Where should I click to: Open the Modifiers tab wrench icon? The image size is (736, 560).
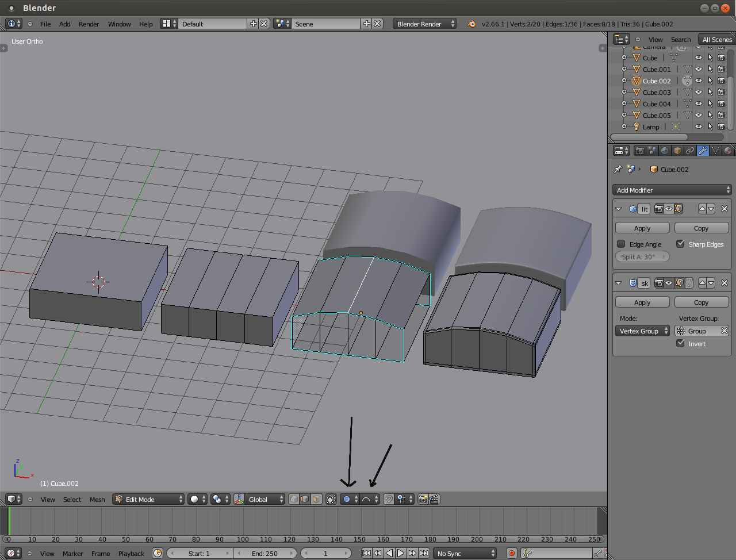(x=703, y=151)
